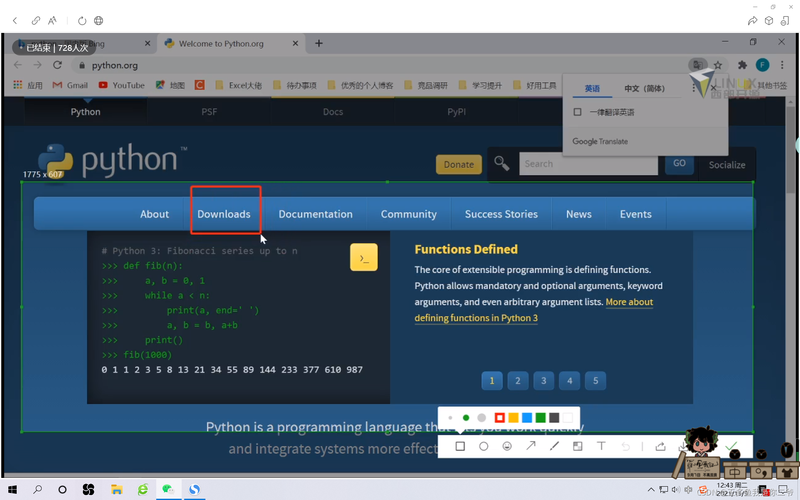Open the Excel大佬 bookmark folder
Viewport: 800px width, 500px height.
point(239,85)
